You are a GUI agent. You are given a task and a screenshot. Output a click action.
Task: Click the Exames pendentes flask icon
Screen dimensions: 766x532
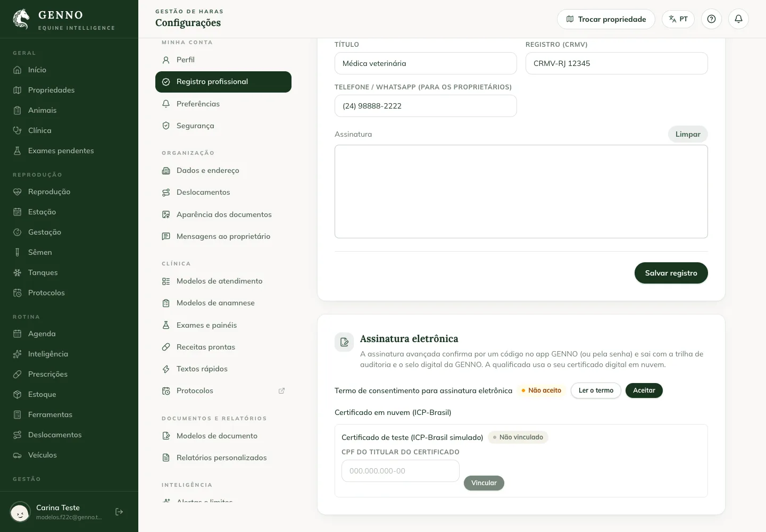coord(17,151)
